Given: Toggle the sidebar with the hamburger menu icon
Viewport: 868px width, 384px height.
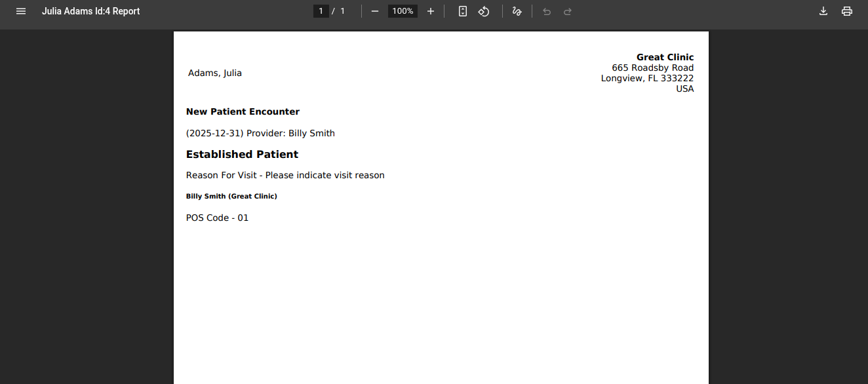Looking at the screenshot, I should point(21,11).
